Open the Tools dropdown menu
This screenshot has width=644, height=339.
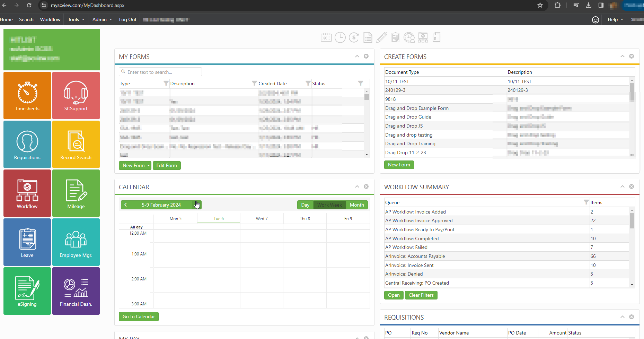pos(76,19)
